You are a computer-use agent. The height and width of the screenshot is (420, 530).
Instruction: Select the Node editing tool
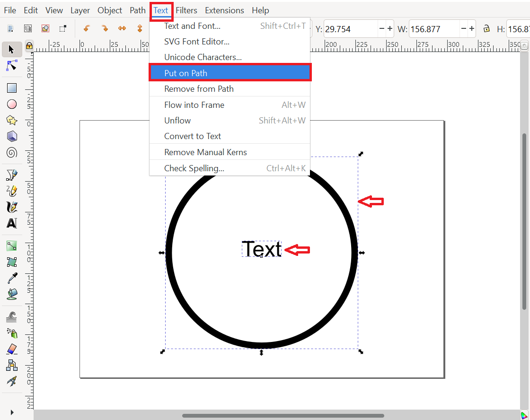(12, 66)
